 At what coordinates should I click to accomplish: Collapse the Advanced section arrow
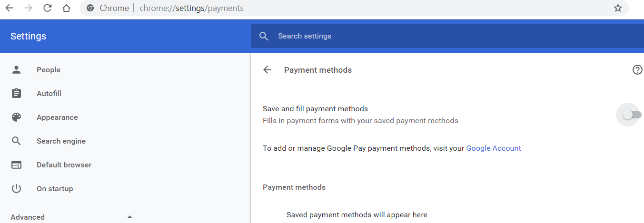point(129,217)
